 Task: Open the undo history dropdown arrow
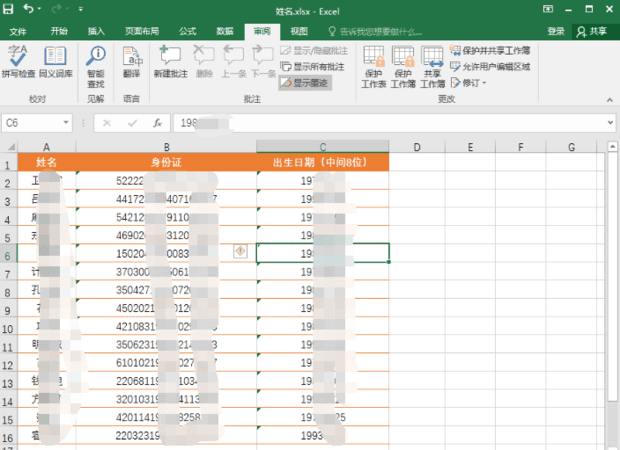click(x=39, y=9)
